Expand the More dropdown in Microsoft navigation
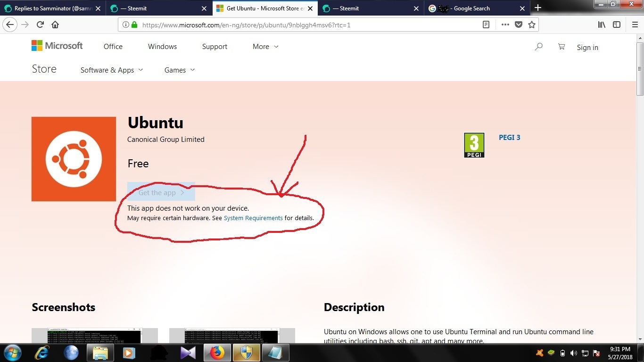 265,47
